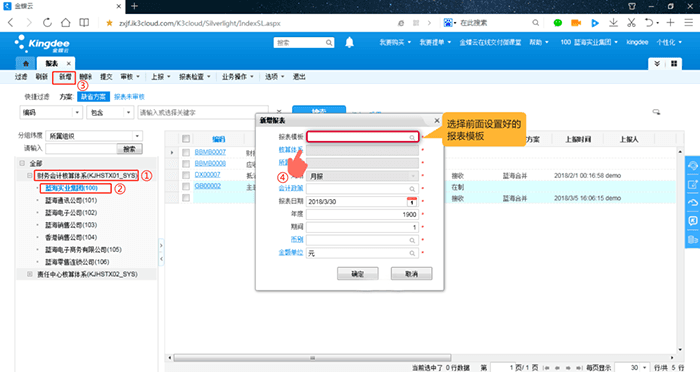Screen dimensions: 700x372
Task: Select 香港销售公司(104) in the tree
Action: [x=71, y=237]
